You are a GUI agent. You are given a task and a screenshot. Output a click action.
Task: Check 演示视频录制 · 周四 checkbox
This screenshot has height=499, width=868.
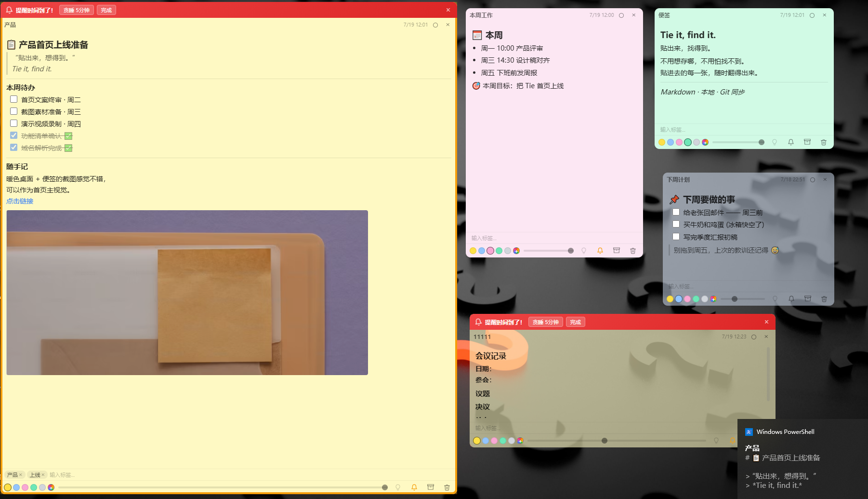14,123
